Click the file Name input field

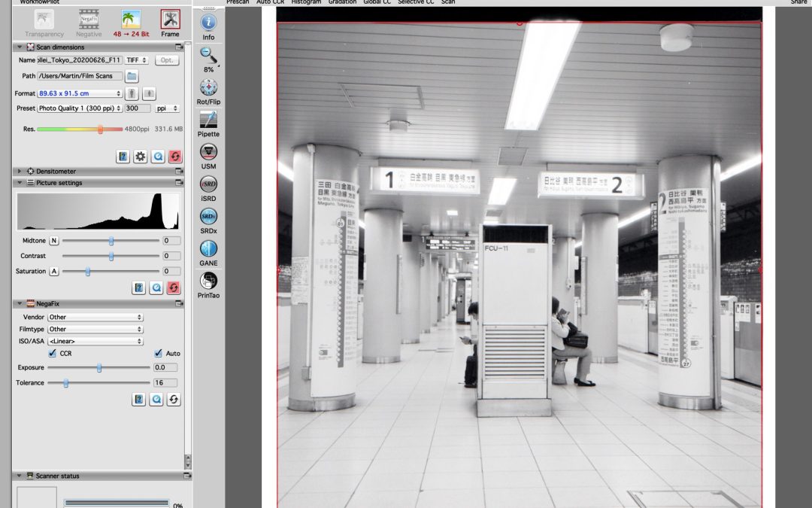click(x=80, y=60)
